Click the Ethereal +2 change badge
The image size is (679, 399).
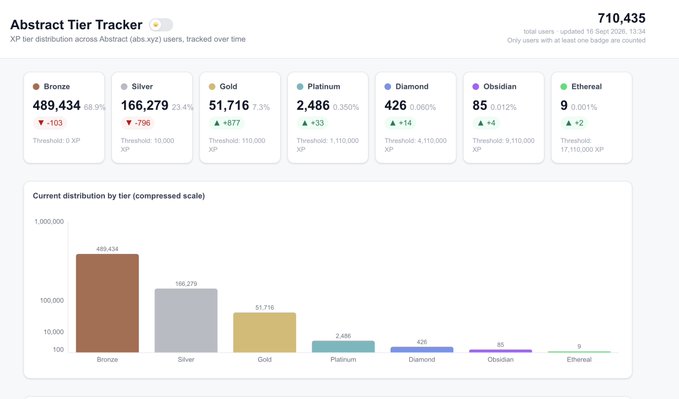[x=574, y=123]
